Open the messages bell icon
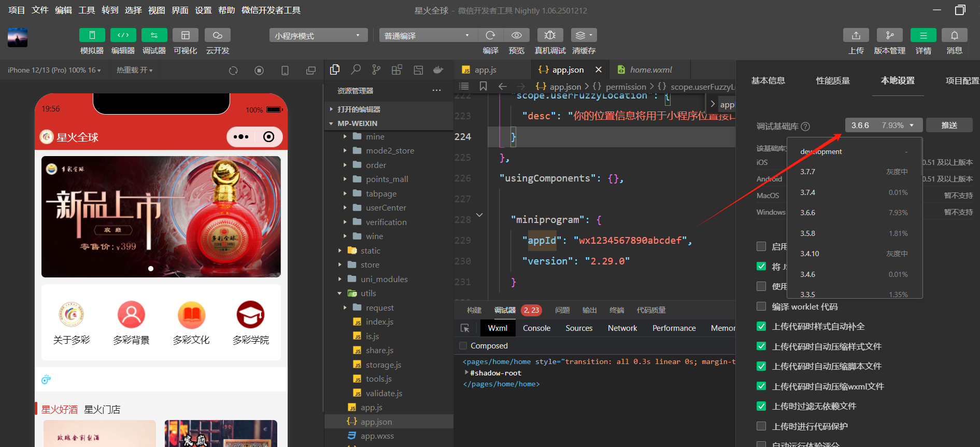 pos(955,35)
